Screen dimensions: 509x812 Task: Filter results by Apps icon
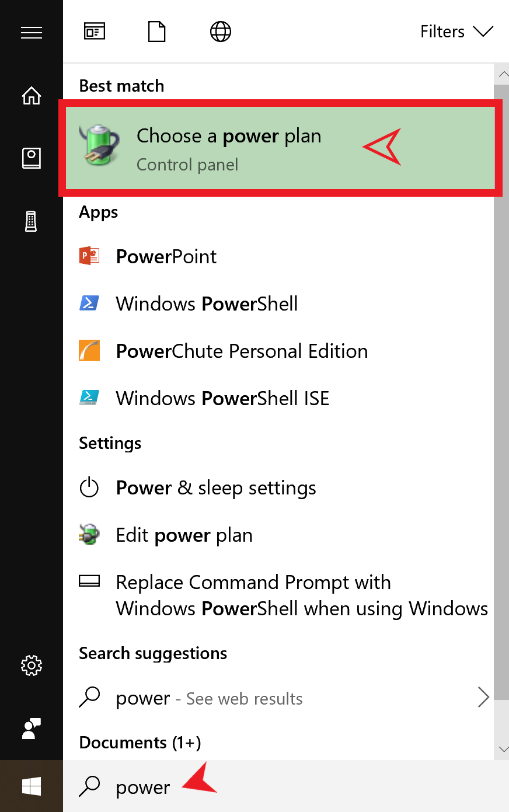(x=95, y=32)
